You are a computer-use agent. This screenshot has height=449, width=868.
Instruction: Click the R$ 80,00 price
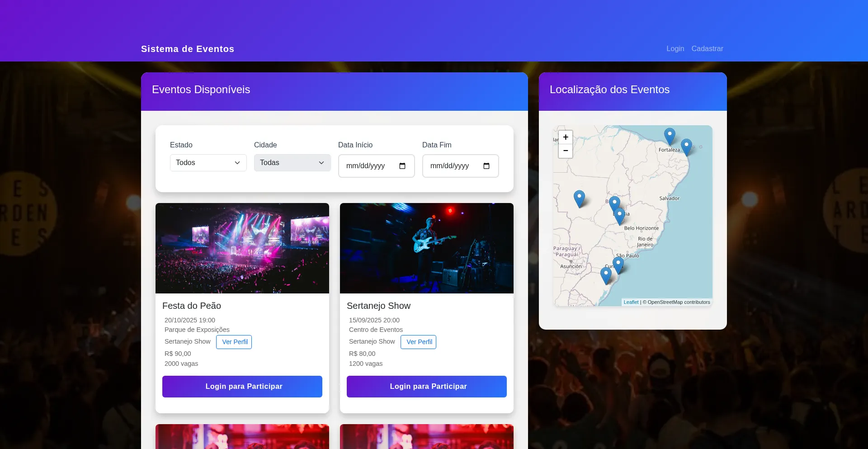coord(362,354)
